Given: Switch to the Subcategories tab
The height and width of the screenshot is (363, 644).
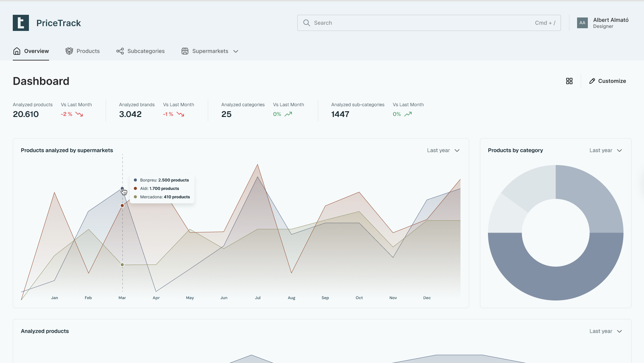Looking at the screenshot, I should 146,51.
